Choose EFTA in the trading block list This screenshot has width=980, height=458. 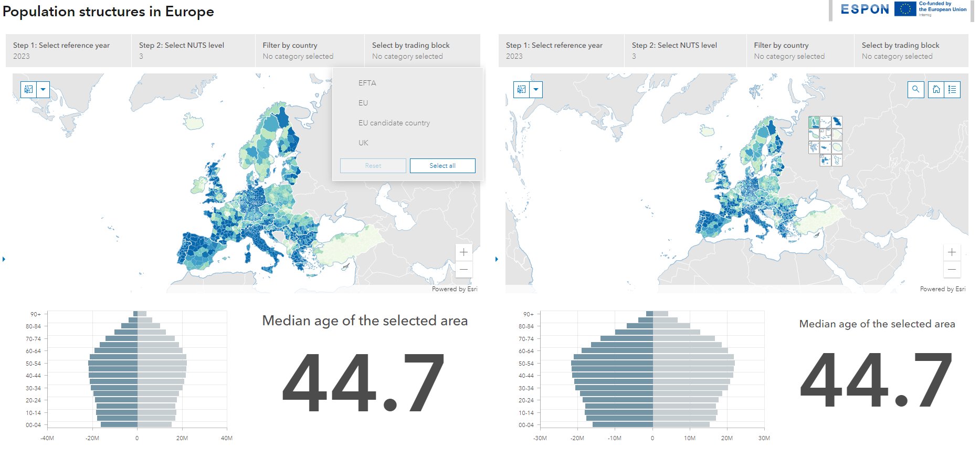[407, 83]
